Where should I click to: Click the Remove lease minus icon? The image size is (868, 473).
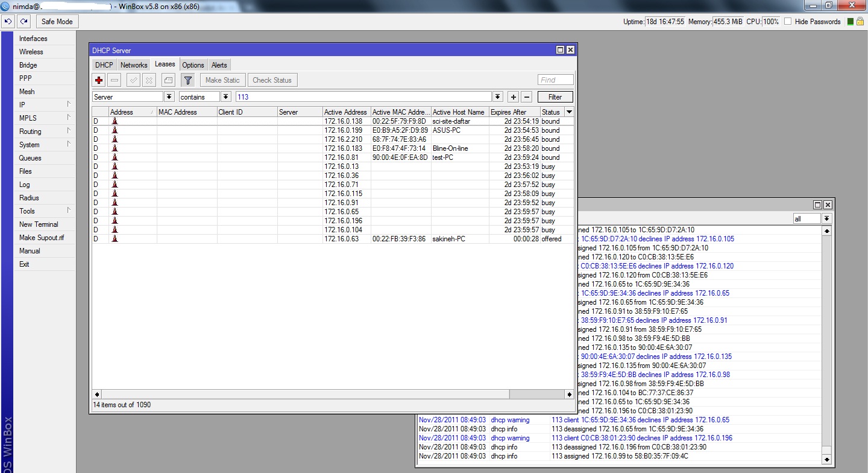click(x=115, y=80)
